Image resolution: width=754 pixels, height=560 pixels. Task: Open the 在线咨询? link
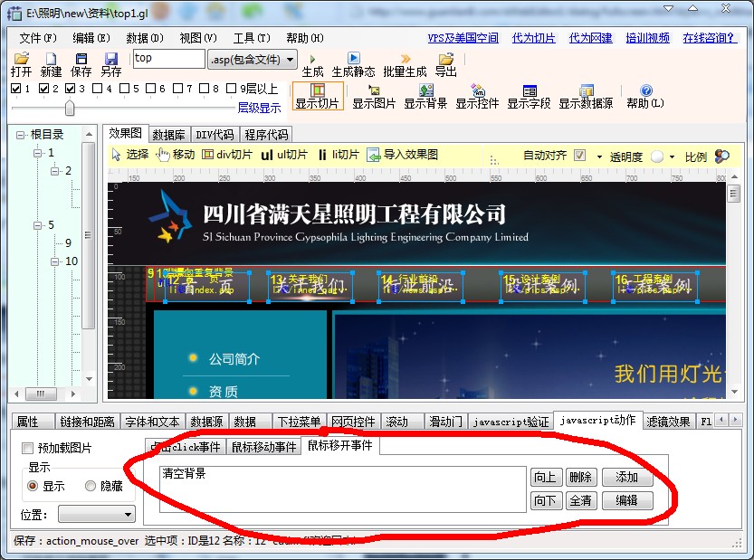click(x=710, y=38)
